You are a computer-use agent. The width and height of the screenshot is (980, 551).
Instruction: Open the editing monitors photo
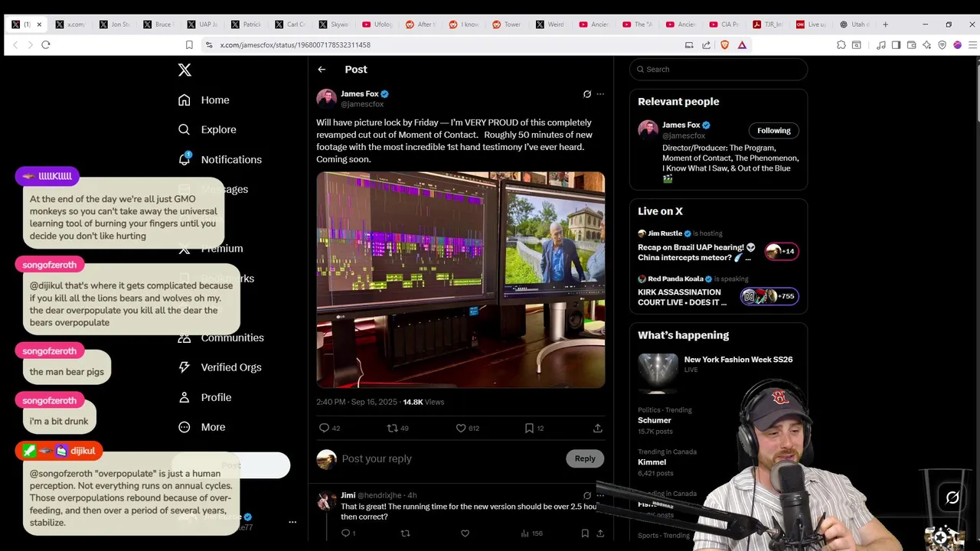461,280
